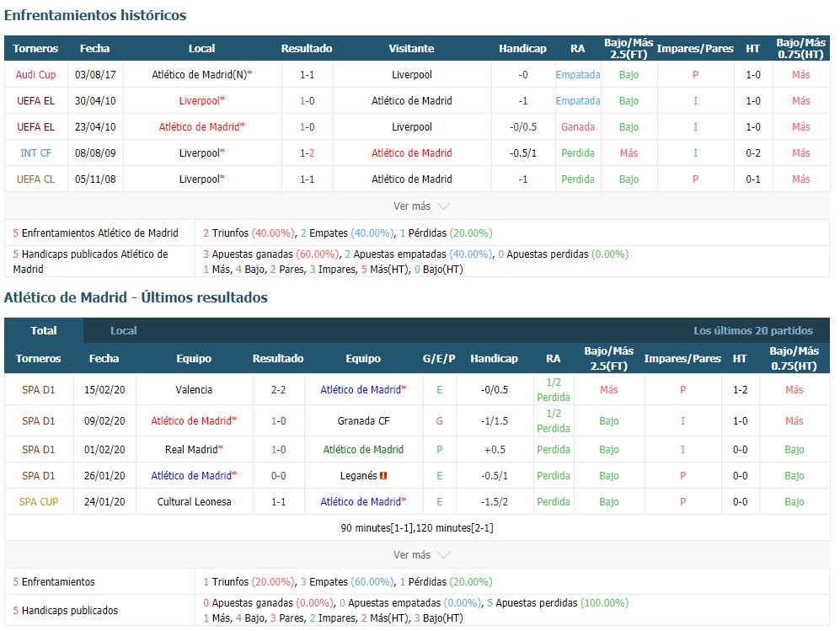Screen dimensions: 840x631
Task: Click Atlético de Madrid(N) in 03/08/17 row
Action: pos(202,74)
